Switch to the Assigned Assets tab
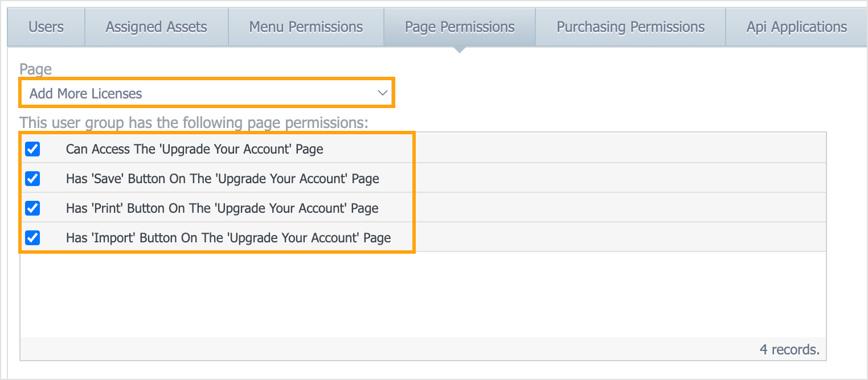 point(156,27)
